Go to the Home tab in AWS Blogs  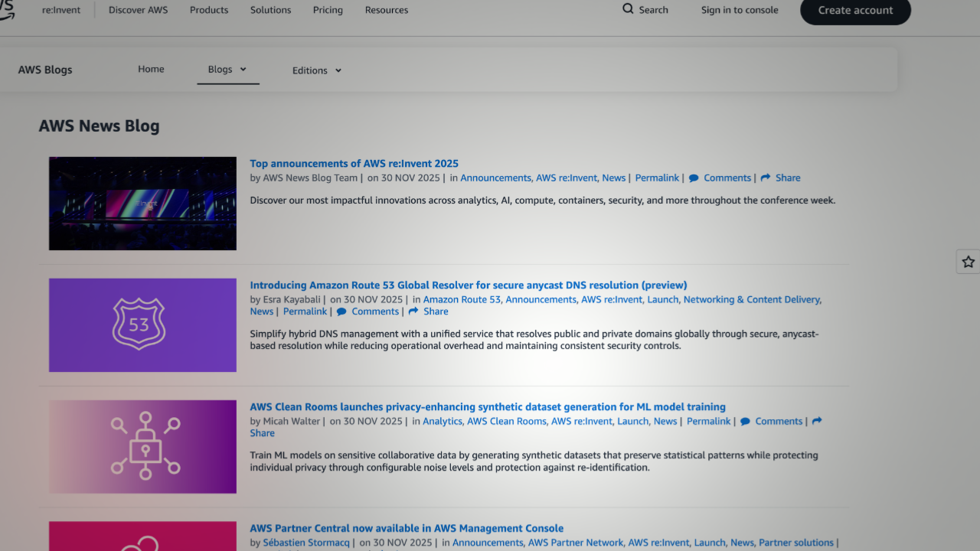(x=151, y=69)
